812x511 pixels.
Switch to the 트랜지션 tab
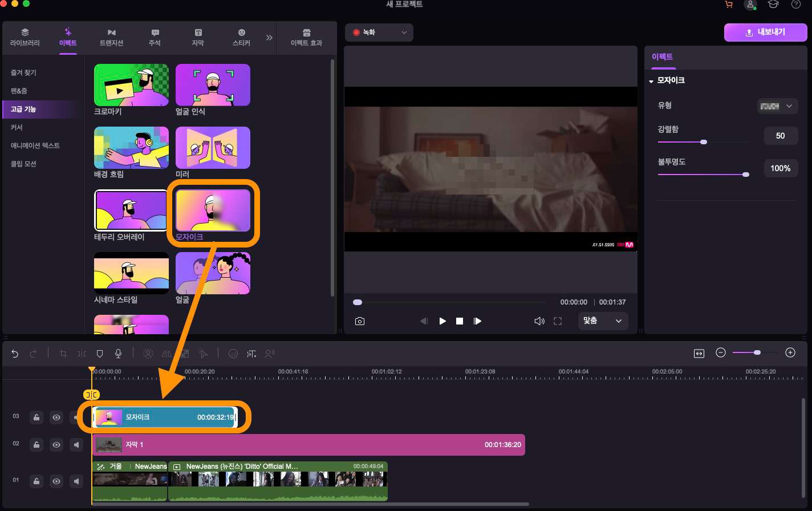(x=111, y=38)
